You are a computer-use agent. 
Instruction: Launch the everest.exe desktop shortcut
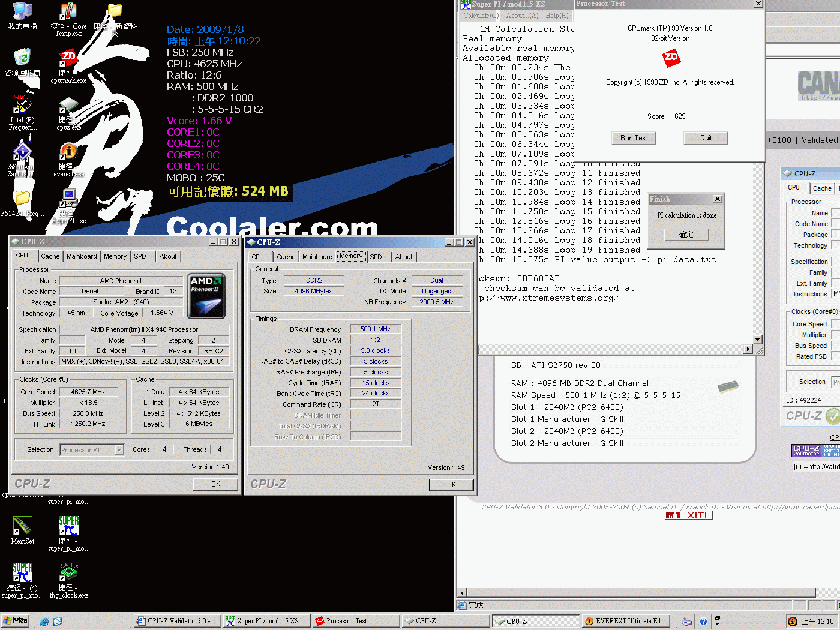click(x=68, y=160)
